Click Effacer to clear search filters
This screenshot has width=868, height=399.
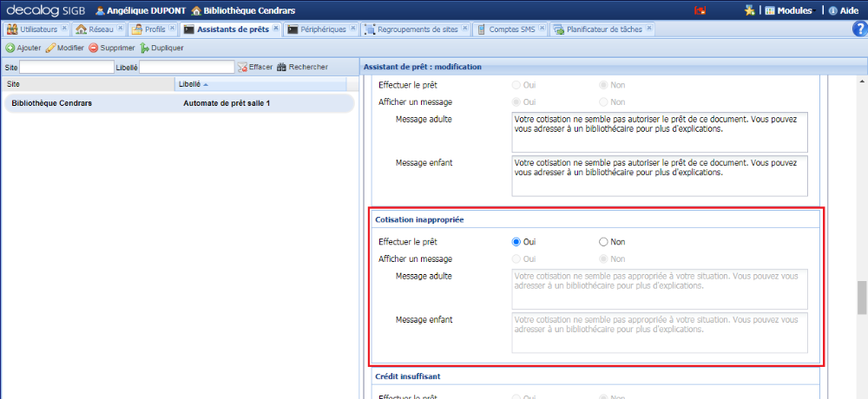255,67
